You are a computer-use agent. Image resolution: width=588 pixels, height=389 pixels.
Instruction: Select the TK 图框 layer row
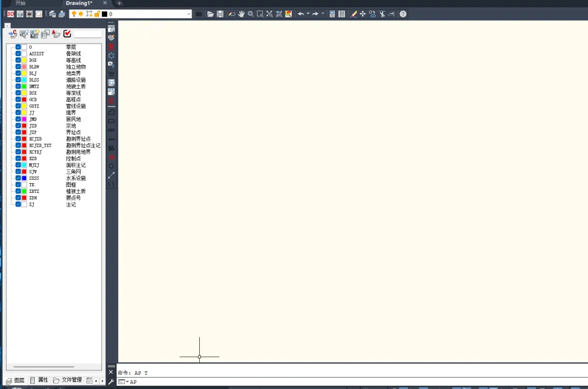click(x=57, y=185)
